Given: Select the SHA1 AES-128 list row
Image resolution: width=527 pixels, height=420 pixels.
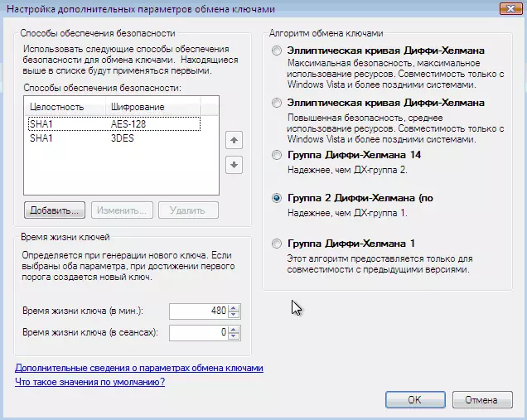Looking at the screenshot, I should [113, 123].
